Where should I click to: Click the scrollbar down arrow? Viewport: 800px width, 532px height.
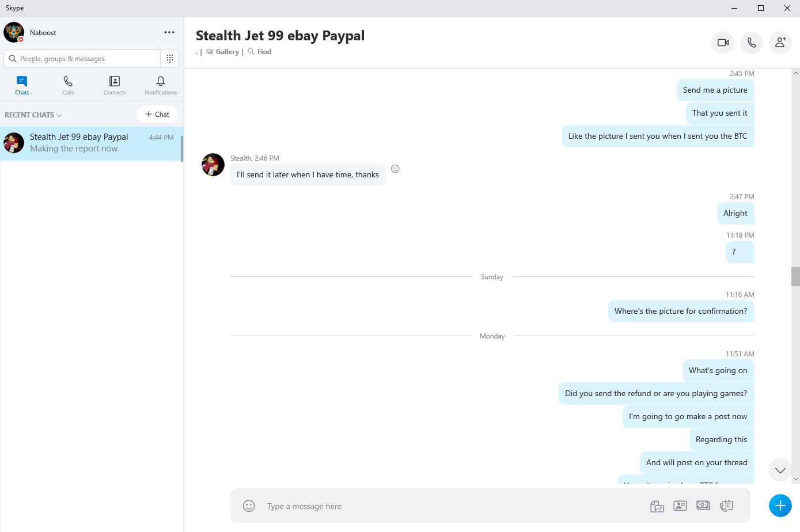[795, 478]
